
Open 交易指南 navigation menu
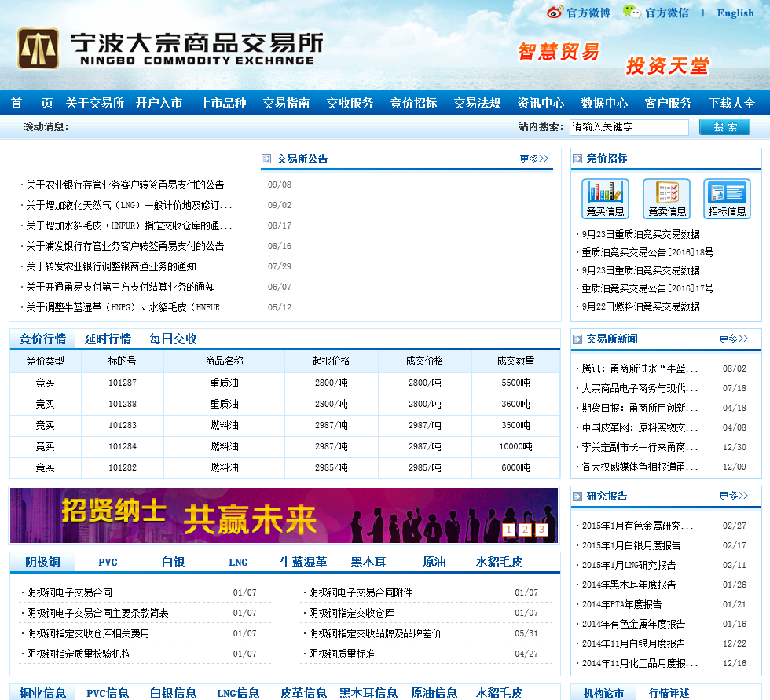tap(286, 103)
